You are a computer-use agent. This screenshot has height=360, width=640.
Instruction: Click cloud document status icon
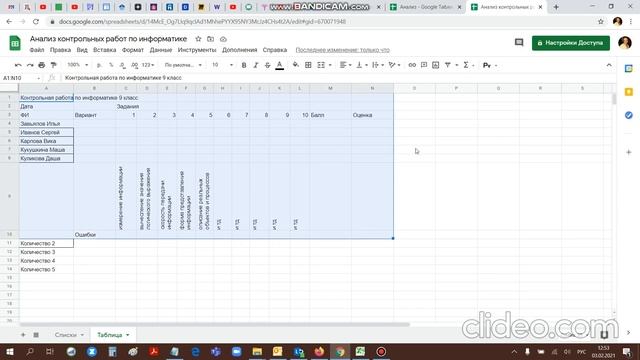[x=223, y=39]
